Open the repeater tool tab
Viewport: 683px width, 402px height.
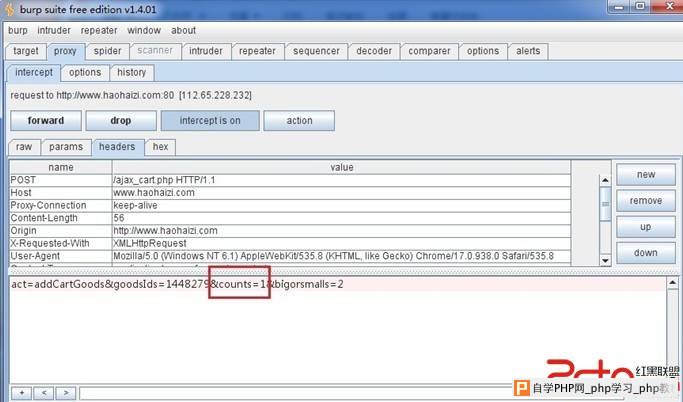pos(257,51)
